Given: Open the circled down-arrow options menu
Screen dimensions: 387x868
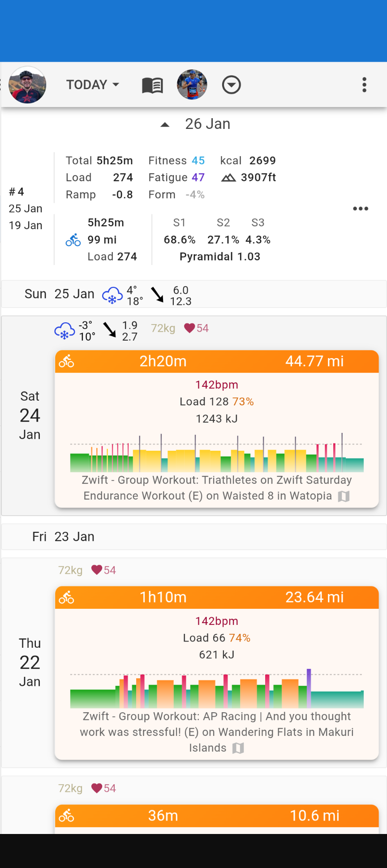Looking at the screenshot, I should pyautogui.click(x=232, y=85).
